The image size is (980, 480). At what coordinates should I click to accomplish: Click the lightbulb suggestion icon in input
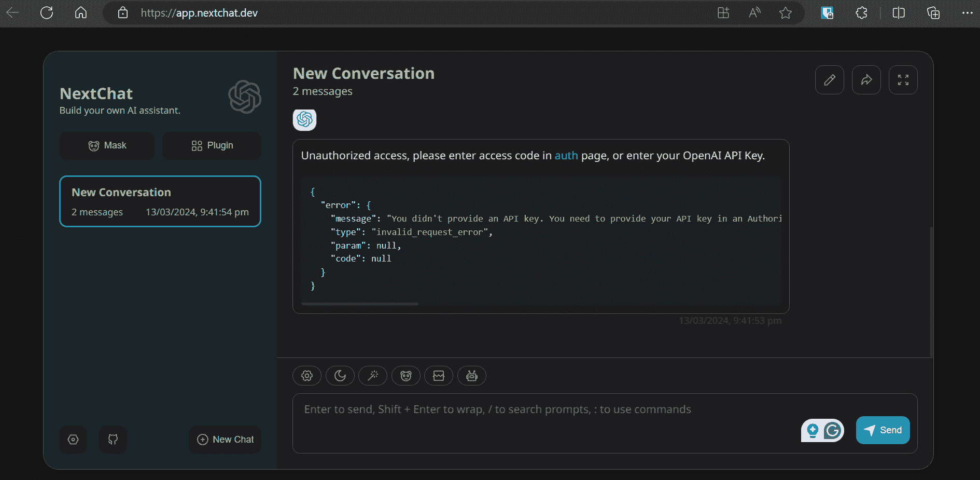coord(813,430)
